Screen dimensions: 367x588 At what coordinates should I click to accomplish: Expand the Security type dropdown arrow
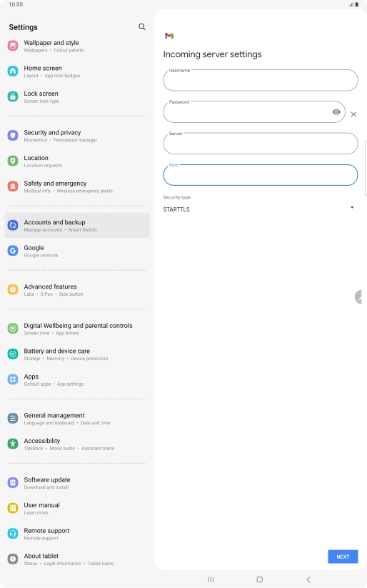[x=352, y=207]
